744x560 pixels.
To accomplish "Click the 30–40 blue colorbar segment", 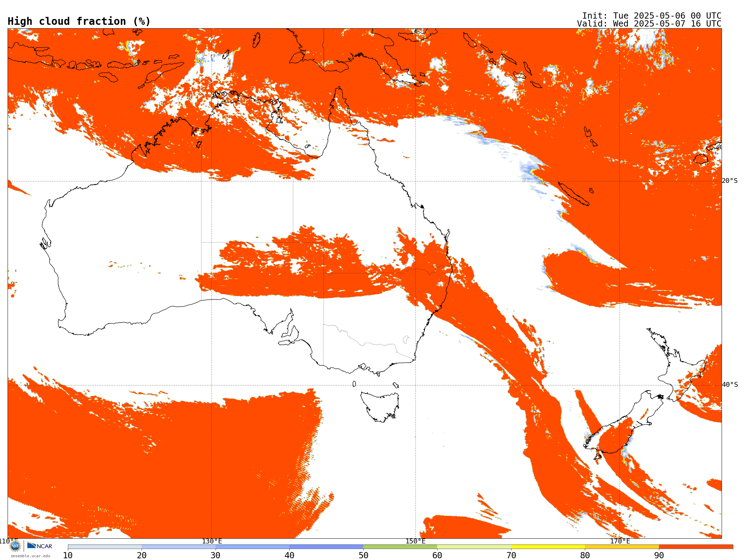I will (252, 547).
